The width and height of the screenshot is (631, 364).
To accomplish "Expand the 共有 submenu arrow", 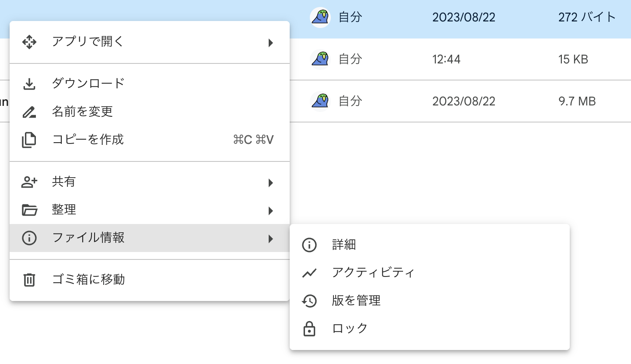I will pyautogui.click(x=270, y=182).
